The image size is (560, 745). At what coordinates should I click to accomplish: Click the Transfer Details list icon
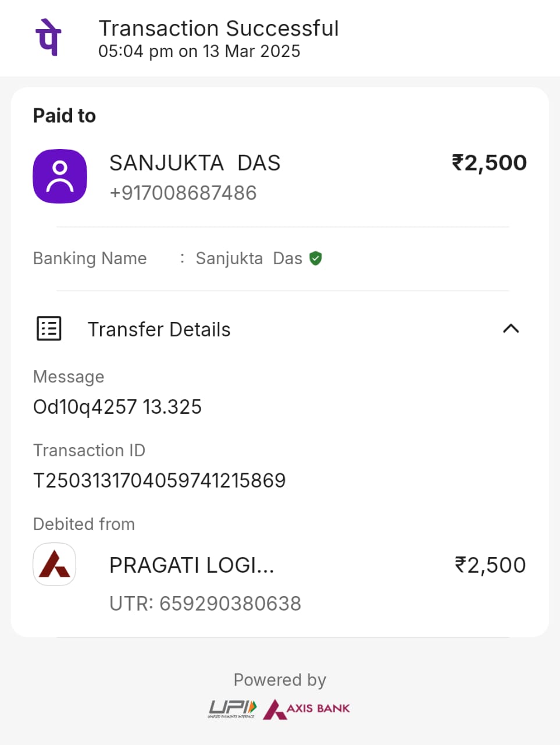click(49, 329)
